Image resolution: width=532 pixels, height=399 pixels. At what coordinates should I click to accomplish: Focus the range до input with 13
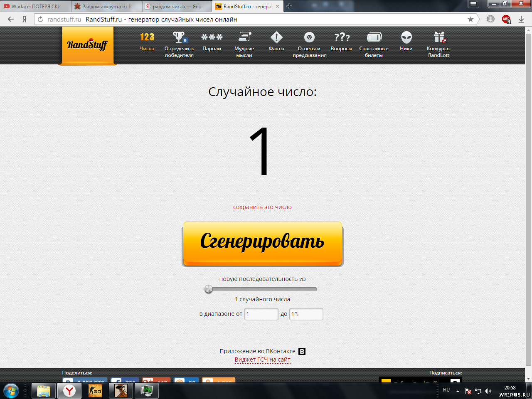pyautogui.click(x=306, y=314)
